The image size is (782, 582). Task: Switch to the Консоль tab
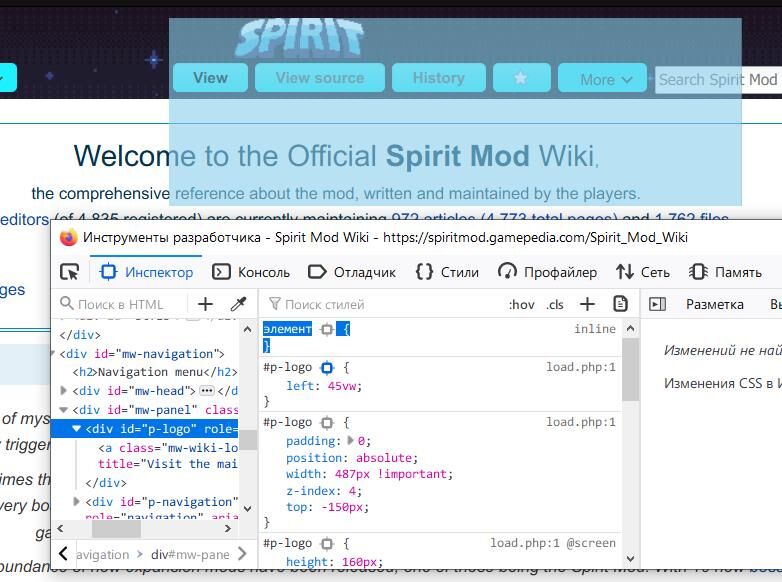pos(251,272)
